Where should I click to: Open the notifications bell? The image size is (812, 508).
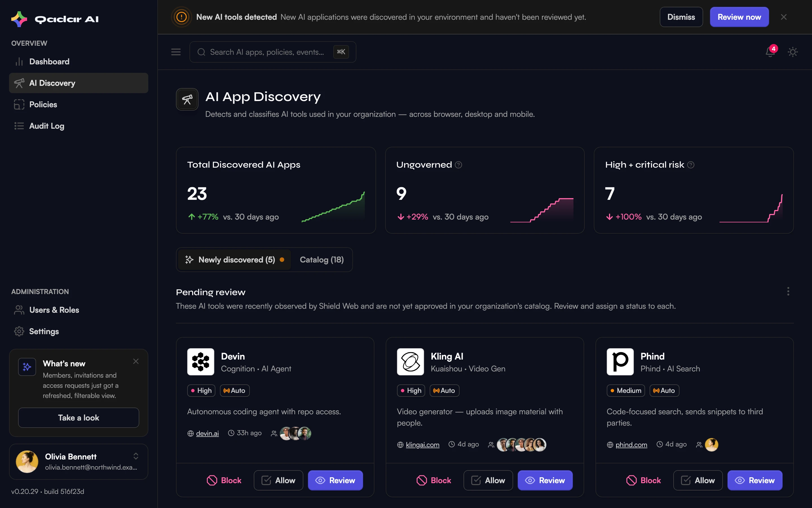click(770, 52)
